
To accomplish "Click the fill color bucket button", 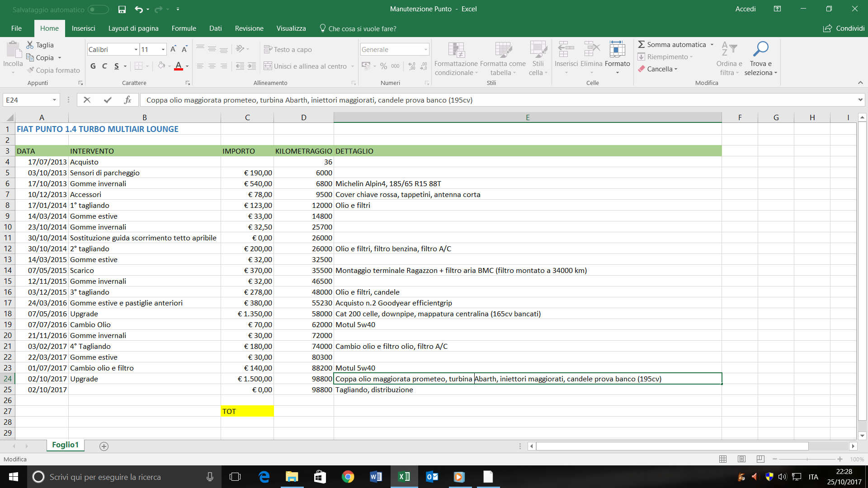I will click(161, 66).
